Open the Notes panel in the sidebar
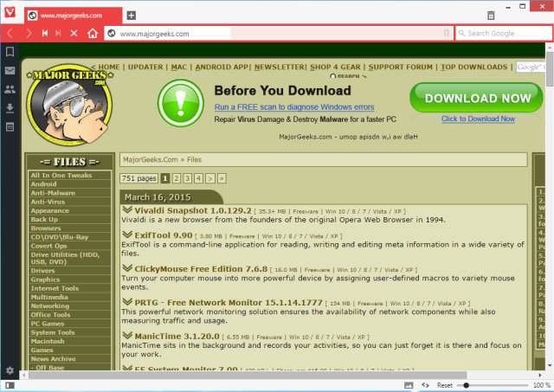The height and width of the screenshot is (392, 554). (10, 126)
